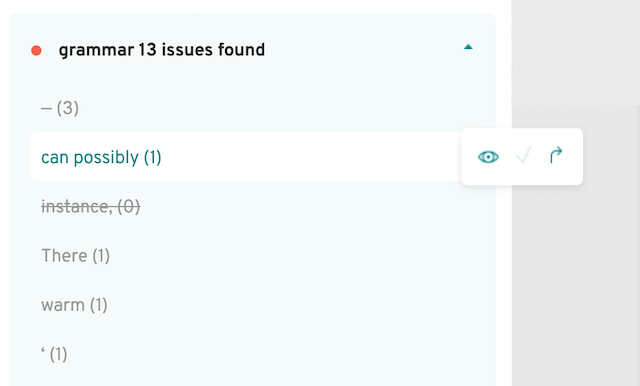The width and height of the screenshot is (640, 386).
Task: Click the eye icon to view 'can possibly'
Action: click(x=488, y=157)
